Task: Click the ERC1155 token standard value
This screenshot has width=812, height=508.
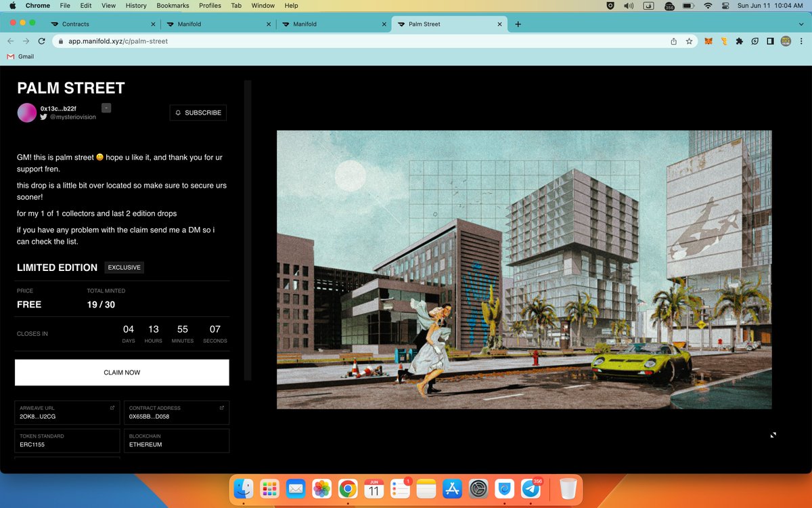Action: point(32,445)
